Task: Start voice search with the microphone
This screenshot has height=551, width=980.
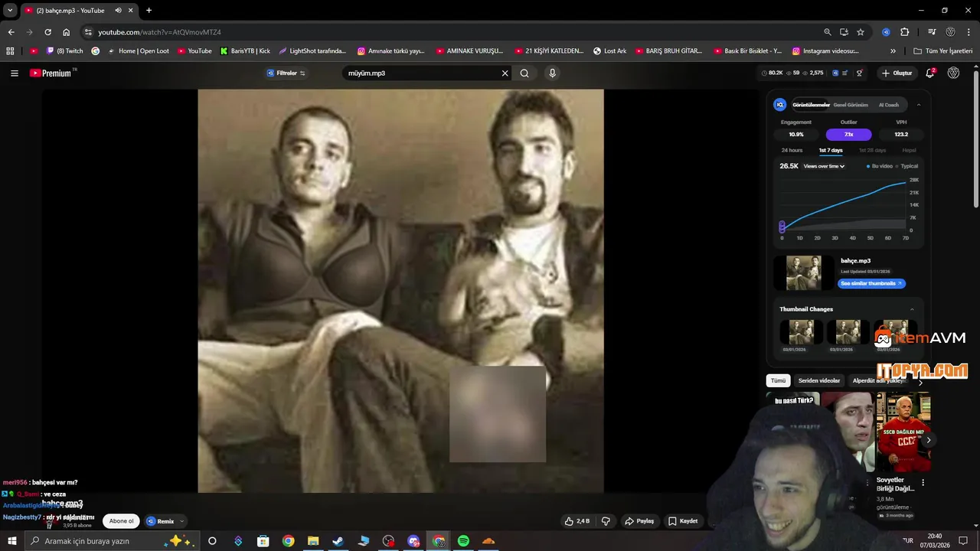Action: click(x=552, y=73)
